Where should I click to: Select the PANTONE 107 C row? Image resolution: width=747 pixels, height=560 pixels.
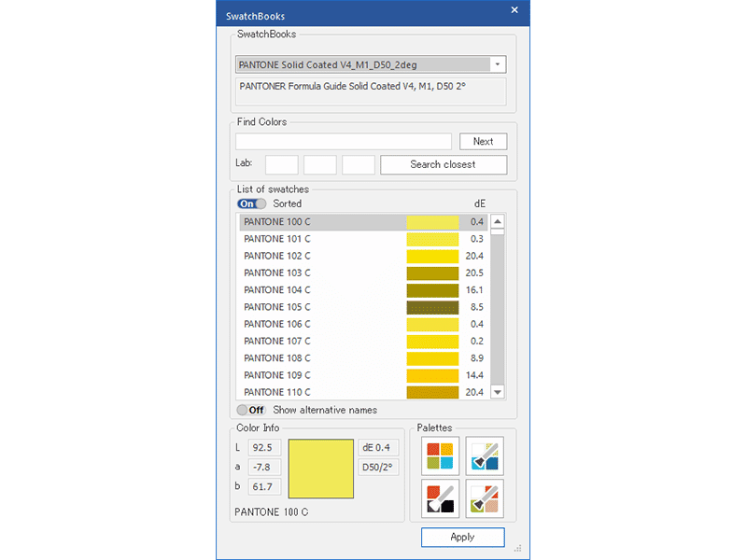pos(363,342)
